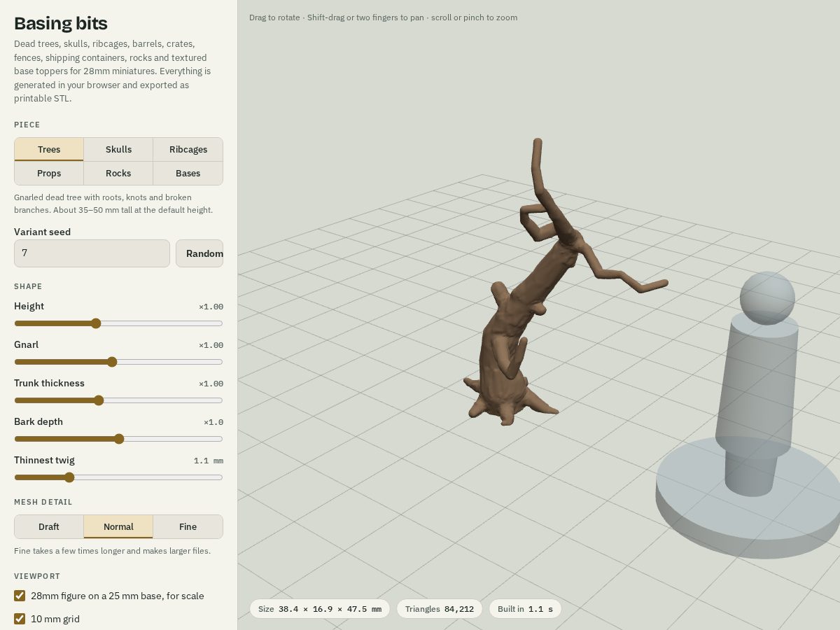Image resolution: width=840 pixels, height=630 pixels.
Task: Open the Bases piece type
Action: 188,173
